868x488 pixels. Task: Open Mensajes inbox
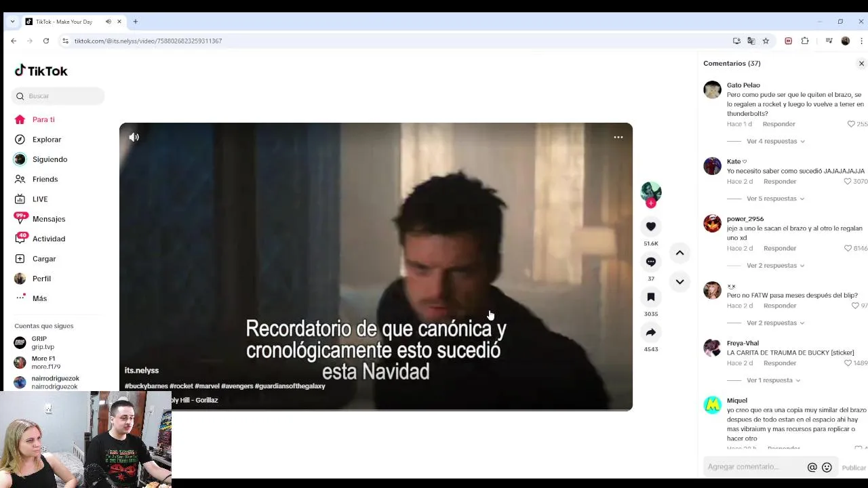[x=49, y=219]
